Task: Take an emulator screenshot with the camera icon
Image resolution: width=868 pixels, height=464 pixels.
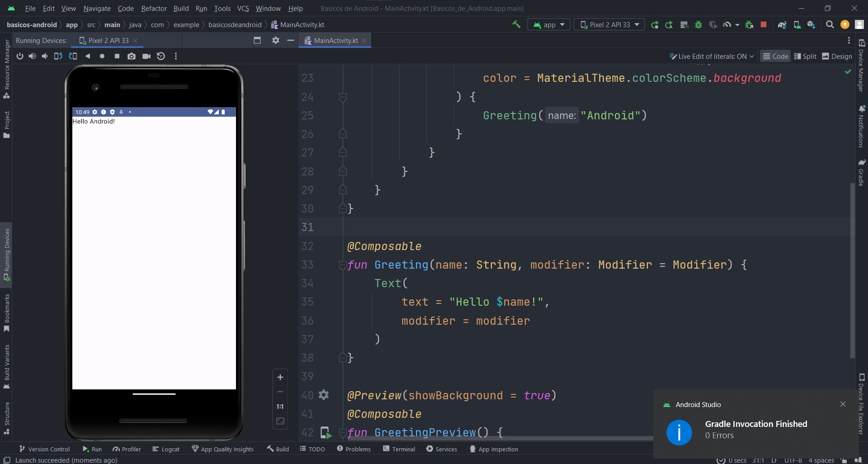Action: (x=131, y=56)
